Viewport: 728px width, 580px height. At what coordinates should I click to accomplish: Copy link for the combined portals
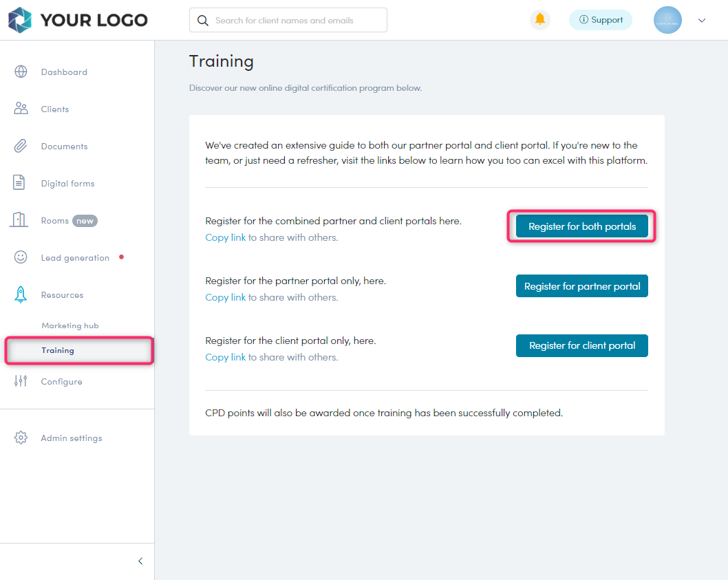[225, 237]
